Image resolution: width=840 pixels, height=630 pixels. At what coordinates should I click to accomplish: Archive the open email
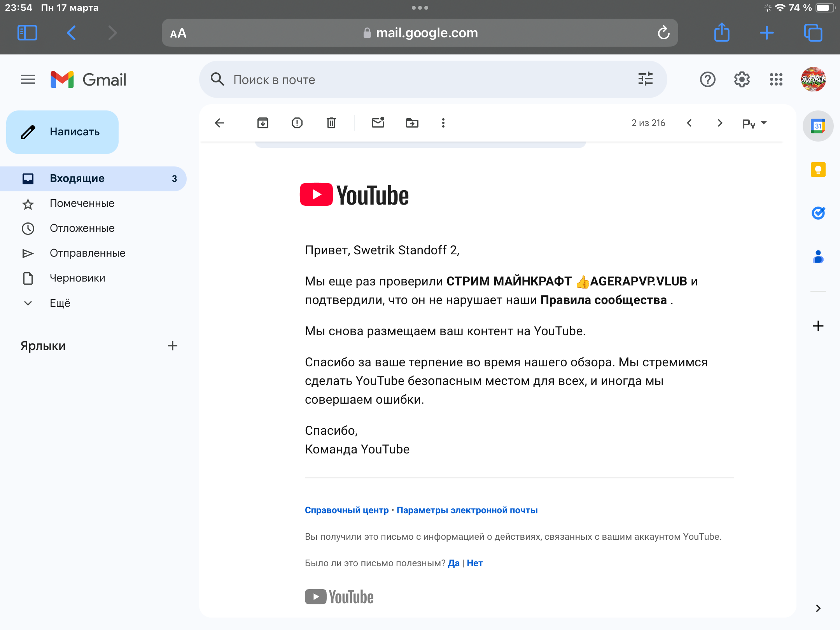pos(263,123)
